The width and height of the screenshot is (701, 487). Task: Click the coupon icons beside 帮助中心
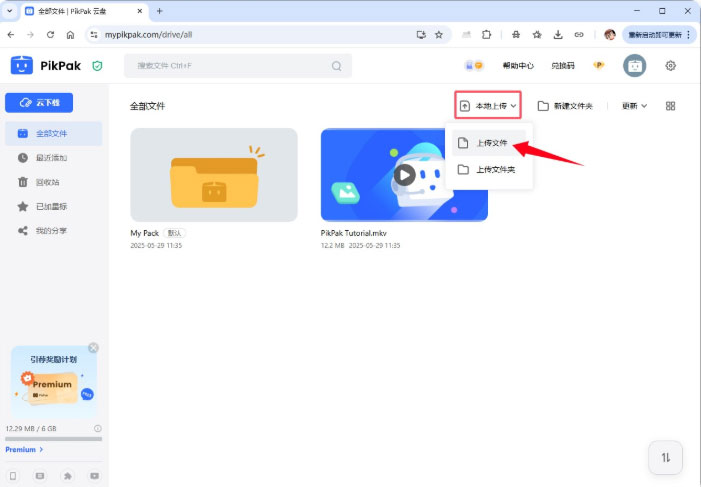pyautogui.click(x=473, y=66)
